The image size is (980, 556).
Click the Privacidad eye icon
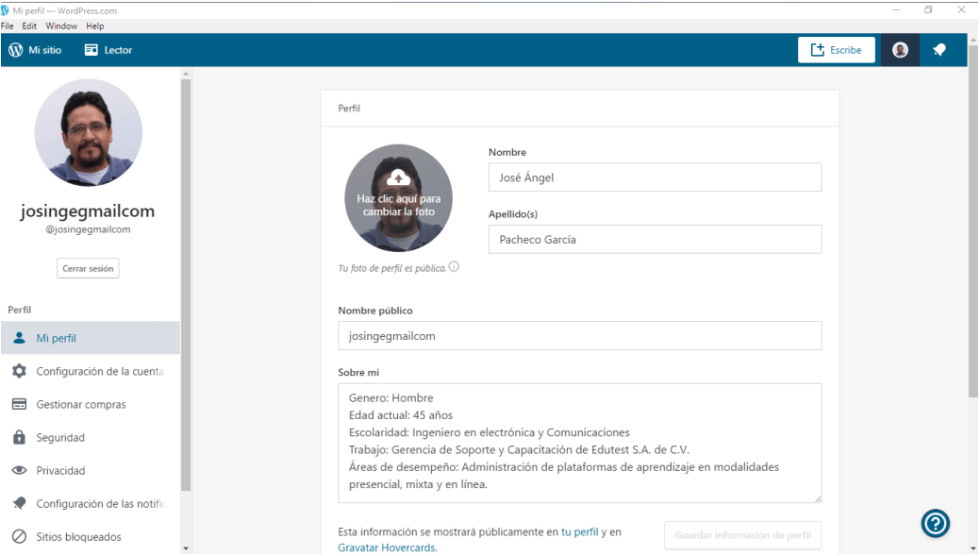tap(17, 470)
